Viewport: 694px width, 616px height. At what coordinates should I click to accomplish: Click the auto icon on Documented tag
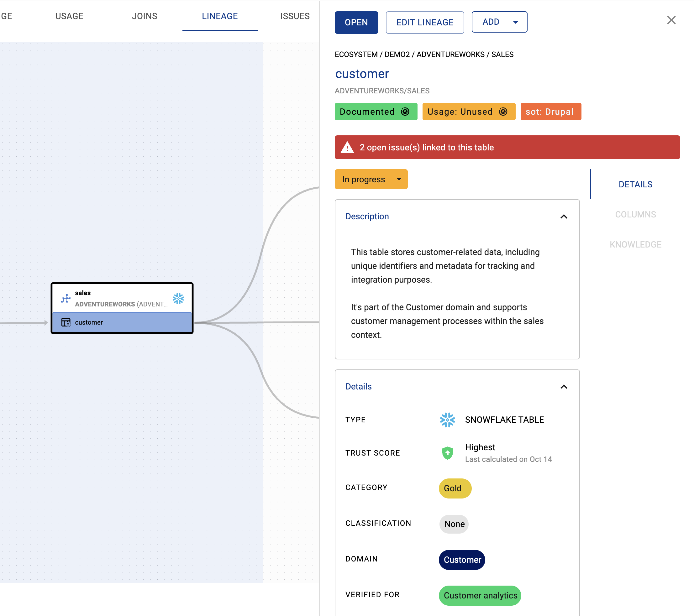[x=405, y=112]
